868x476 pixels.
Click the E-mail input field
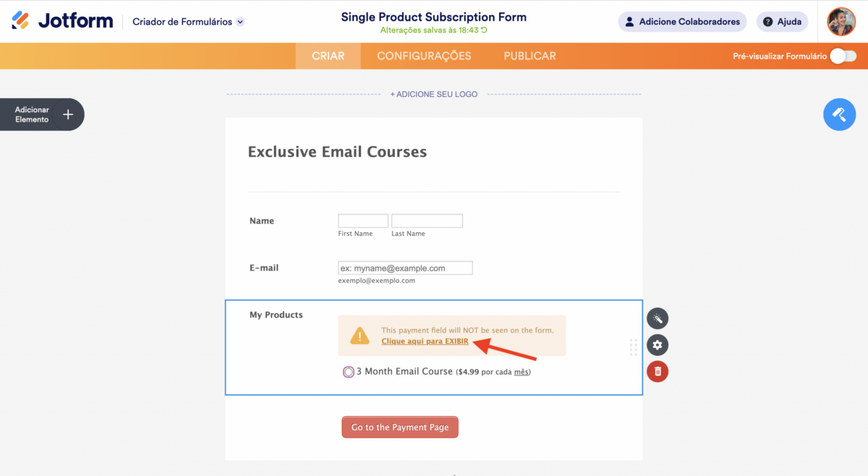pyautogui.click(x=405, y=268)
